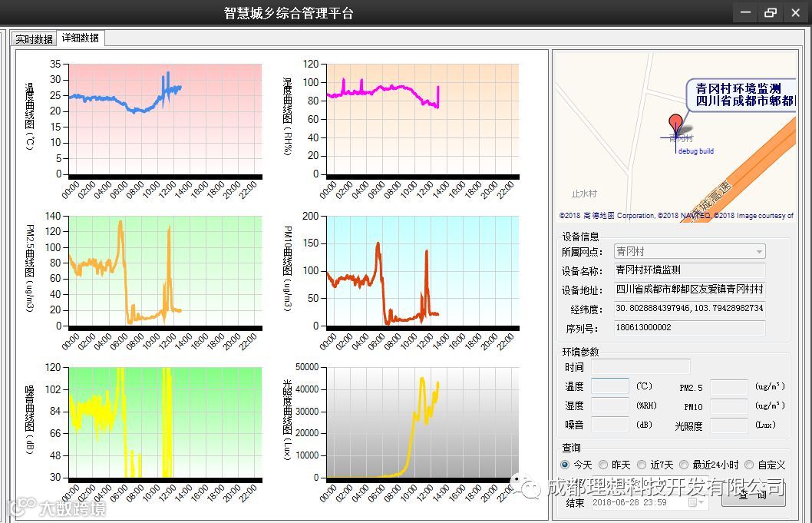Screen dimensions: 812x523
Task: Switch to the 详细数据 tab
Action: [81, 38]
